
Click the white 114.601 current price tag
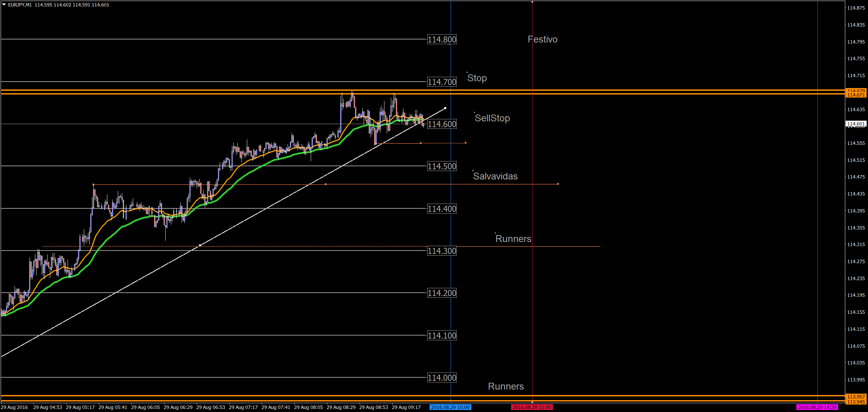pyautogui.click(x=856, y=124)
